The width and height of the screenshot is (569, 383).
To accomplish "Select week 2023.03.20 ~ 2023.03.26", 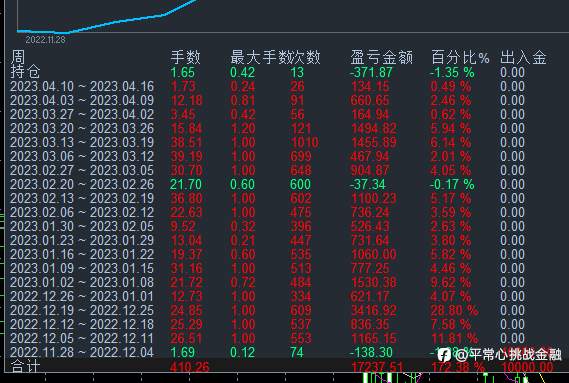I will 82,129.
